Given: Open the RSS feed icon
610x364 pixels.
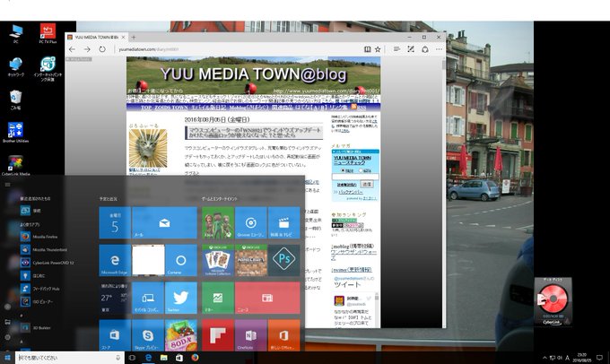Looking at the screenshot, I should (x=353, y=107).
